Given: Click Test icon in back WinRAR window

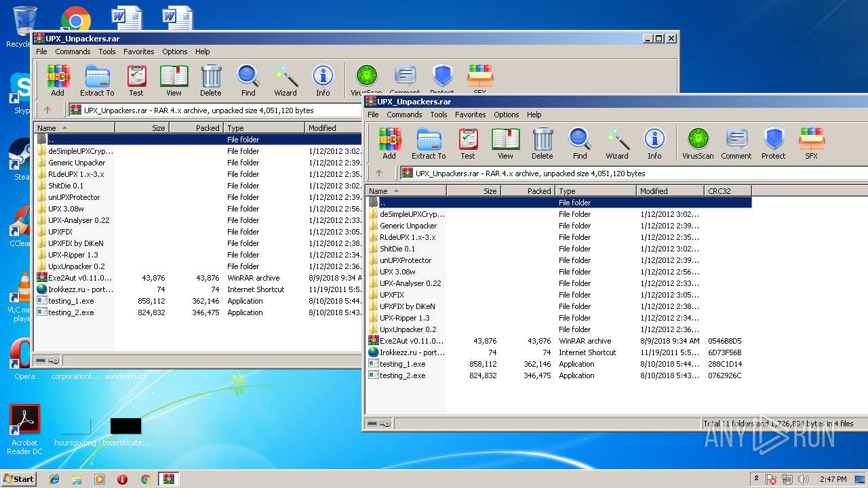Looking at the screenshot, I should point(136,81).
